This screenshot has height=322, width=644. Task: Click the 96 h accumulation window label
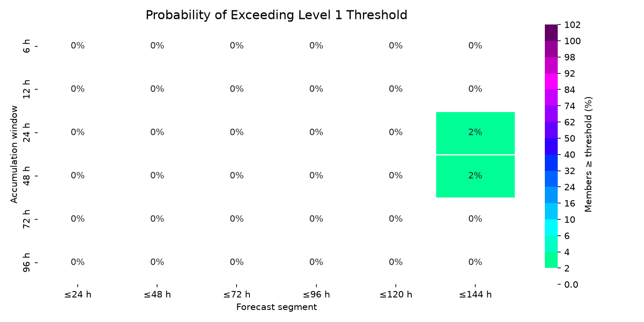pos(27,262)
